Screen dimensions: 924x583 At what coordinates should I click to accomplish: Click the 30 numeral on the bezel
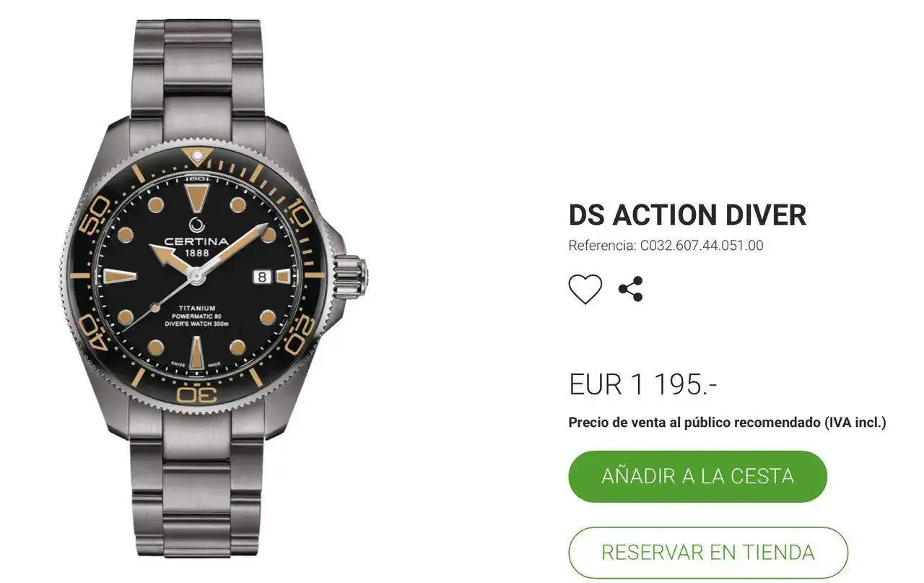pyautogui.click(x=197, y=395)
